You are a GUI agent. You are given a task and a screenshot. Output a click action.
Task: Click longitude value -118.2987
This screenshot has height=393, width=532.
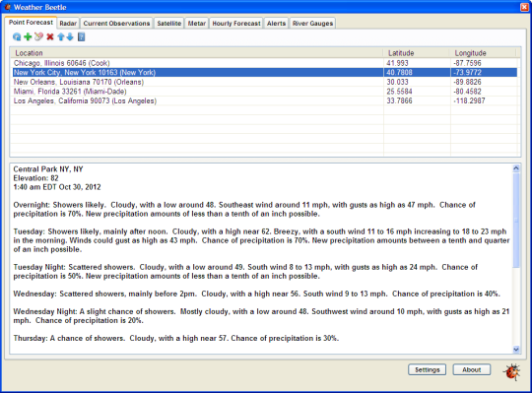tap(469, 101)
